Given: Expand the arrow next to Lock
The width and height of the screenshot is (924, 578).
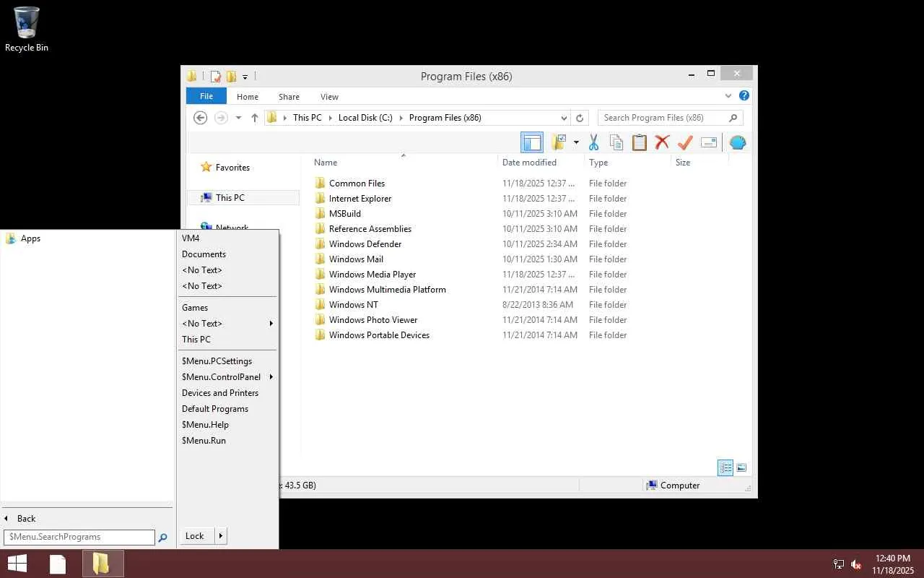Looking at the screenshot, I should click(x=221, y=536).
